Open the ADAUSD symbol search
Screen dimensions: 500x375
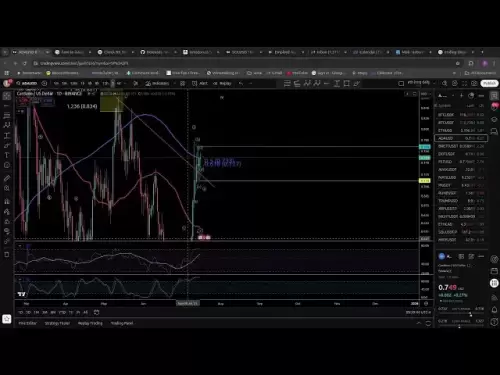coord(27,83)
